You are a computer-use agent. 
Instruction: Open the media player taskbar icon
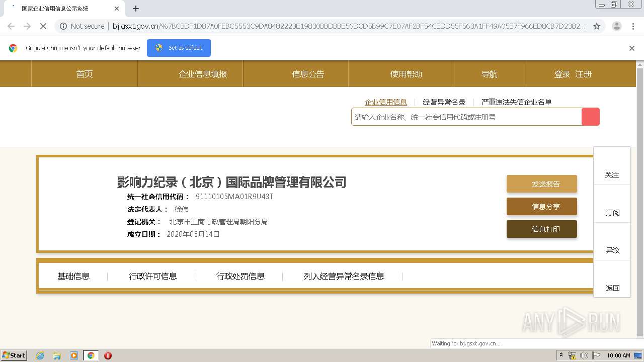74,355
